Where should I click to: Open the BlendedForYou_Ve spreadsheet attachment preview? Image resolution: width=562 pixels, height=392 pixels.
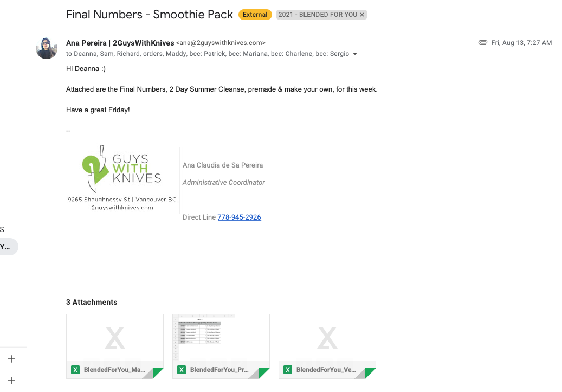click(x=327, y=338)
